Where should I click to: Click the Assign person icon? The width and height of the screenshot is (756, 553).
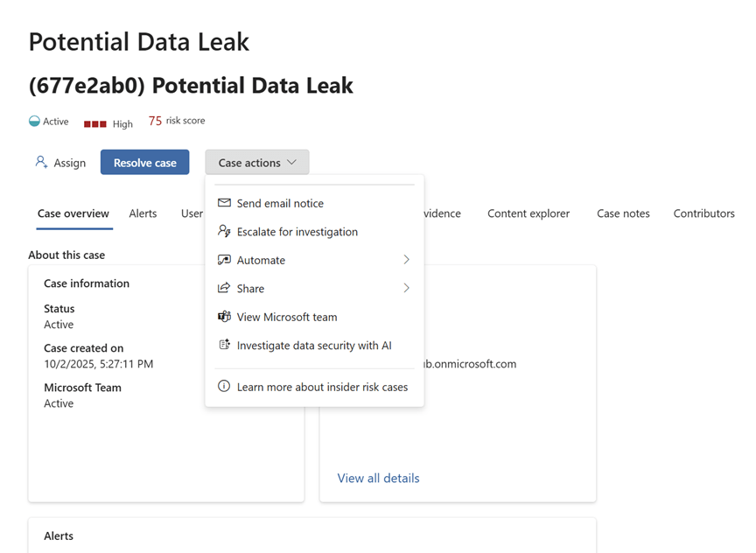coord(41,162)
